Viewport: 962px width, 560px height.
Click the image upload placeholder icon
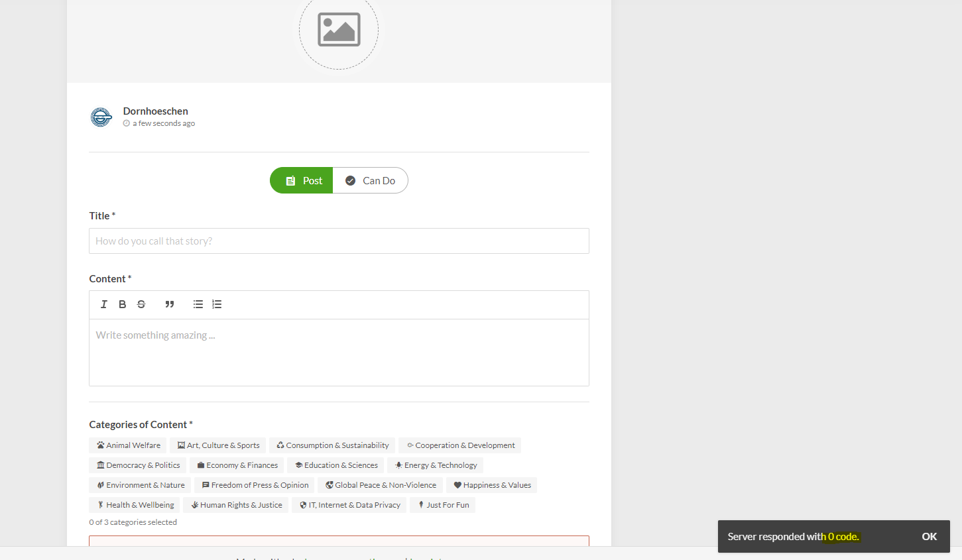(339, 30)
